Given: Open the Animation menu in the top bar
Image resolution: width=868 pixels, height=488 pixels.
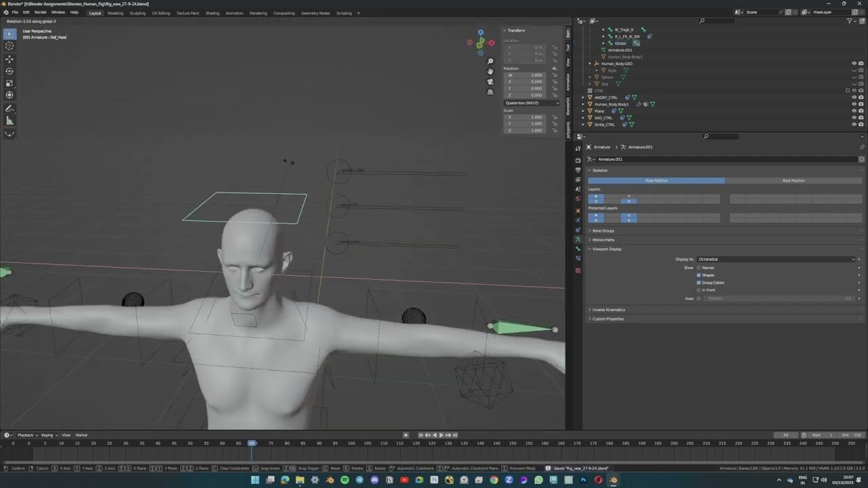Looking at the screenshot, I should 233,12.
